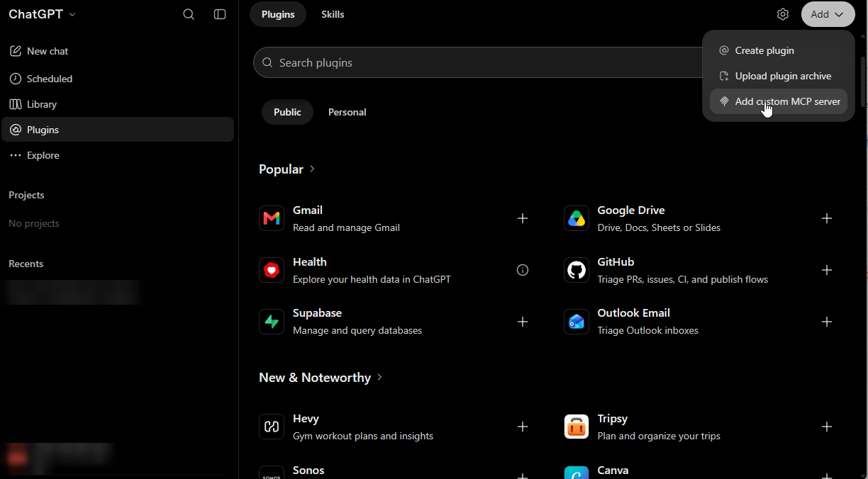Click 'Drive, Docs, Sheets or Slides' description
The image size is (868, 479).
(x=659, y=227)
